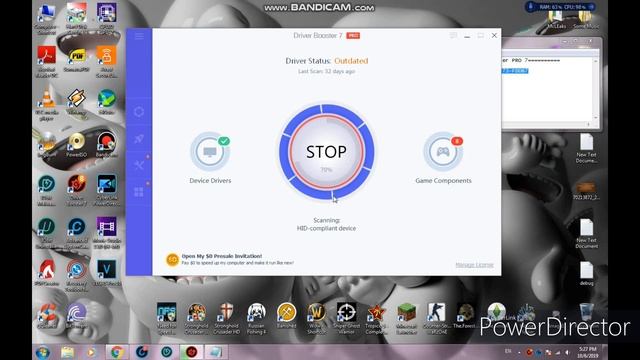Screen dimensions: 640x360
Task: Open the rocket Boost section in sidebar
Action: 139,138
